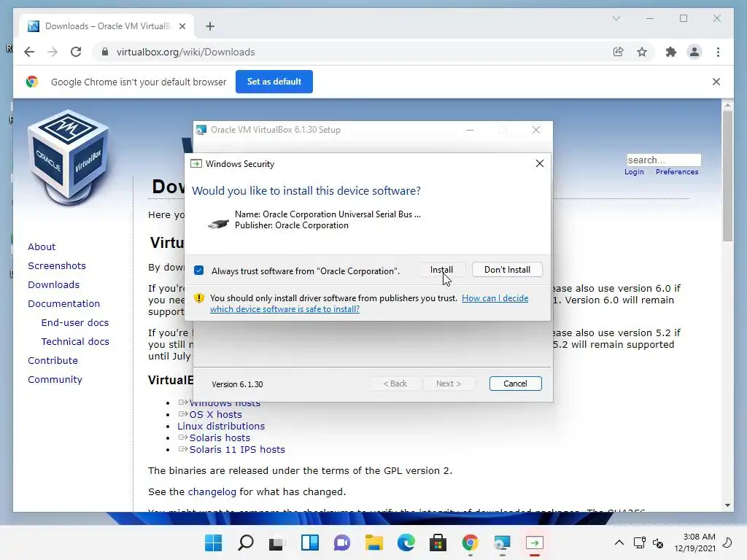Open the Documentation sidebar link
The height and width of the screenshot is (560, 747).
pyautogui.click(x=64, y=303)
